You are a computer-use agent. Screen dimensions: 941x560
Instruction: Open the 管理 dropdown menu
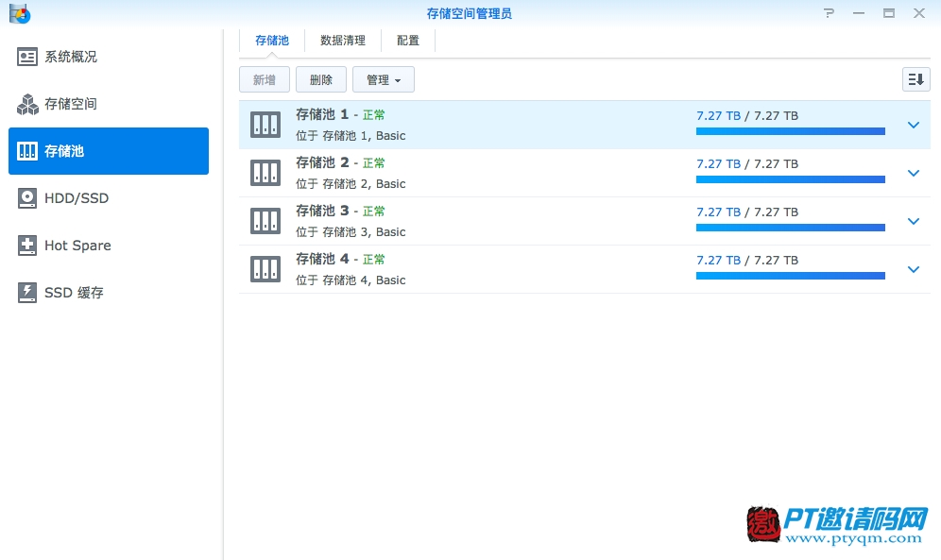coord(383,80)
